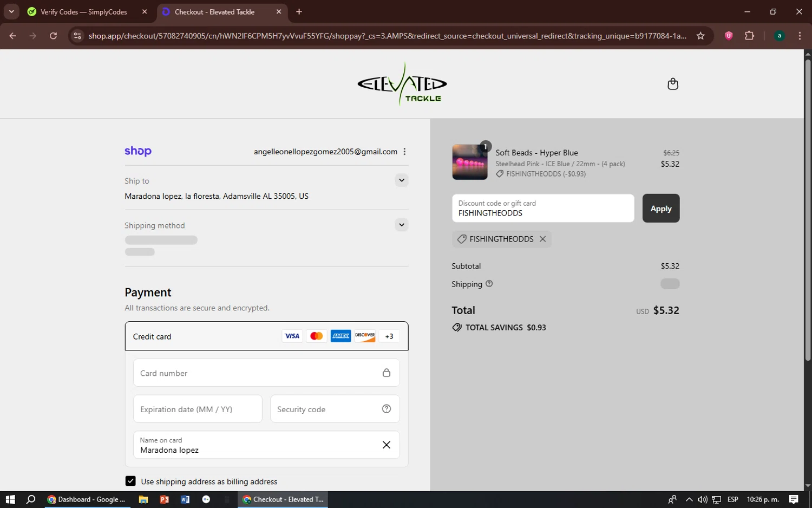The width and height of the screenshot is (812, 508).
Task: Show the +3 more card types
Action: [389, 336]
